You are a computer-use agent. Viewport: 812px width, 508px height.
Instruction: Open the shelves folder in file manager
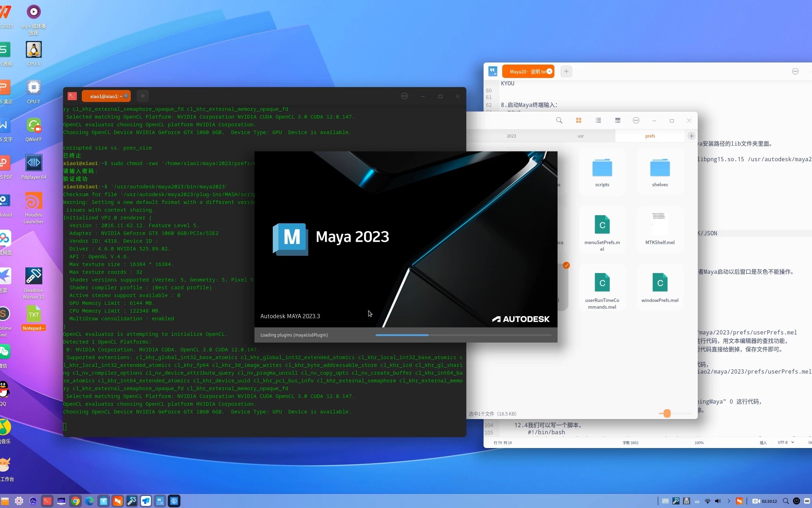point(660,173)
